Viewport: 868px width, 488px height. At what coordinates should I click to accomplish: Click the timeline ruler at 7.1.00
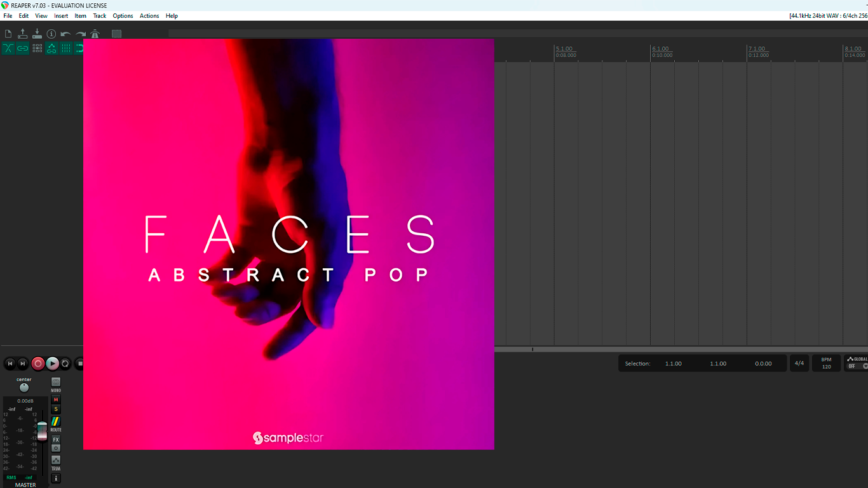(757, 51)
